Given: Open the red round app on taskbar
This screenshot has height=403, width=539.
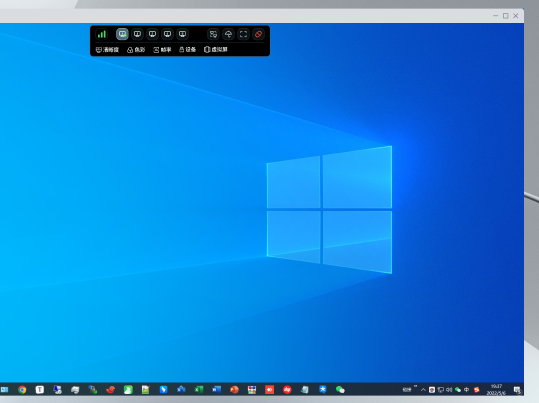Looking at the screenshot, I should 287,390.
